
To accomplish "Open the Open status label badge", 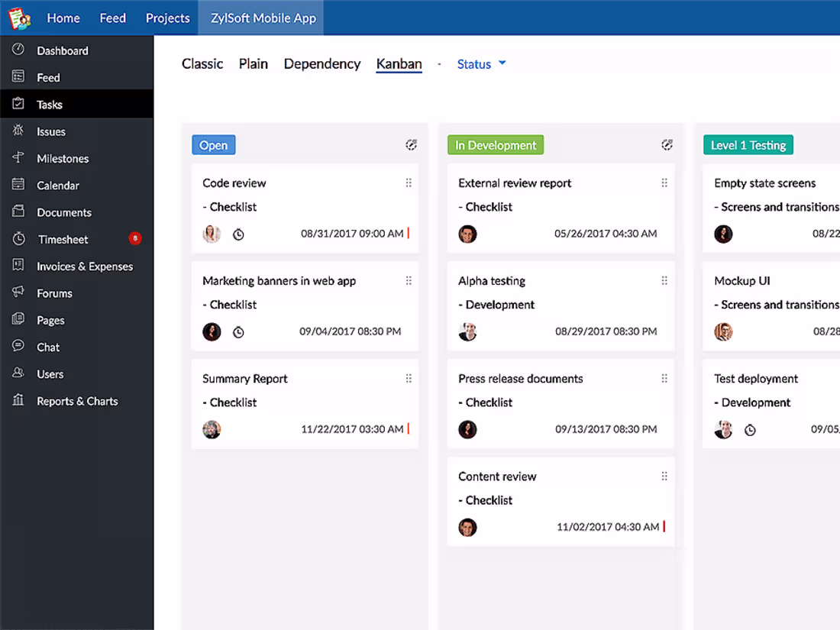I will pos(213,144).
